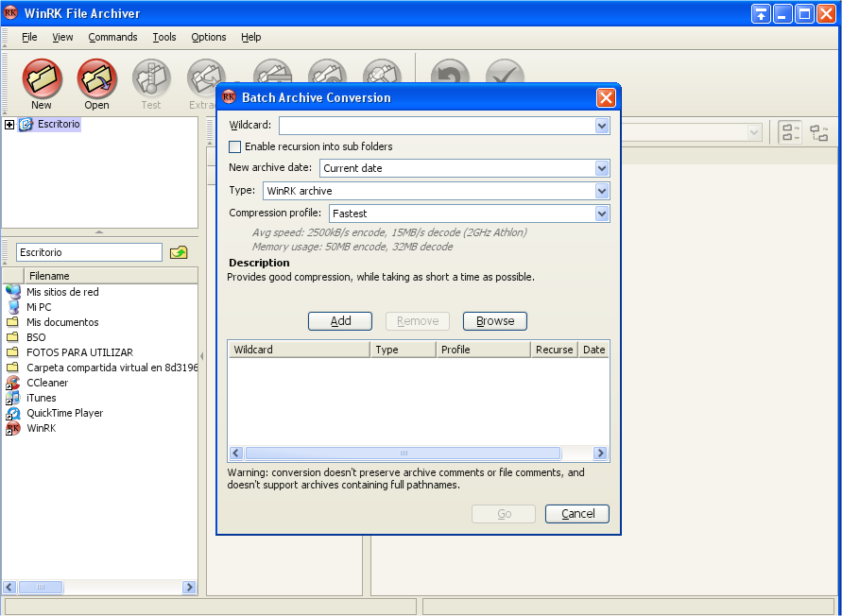Click the Mi PC computer icon
Viewport: 842px width, 616px height.
[13, 307]
